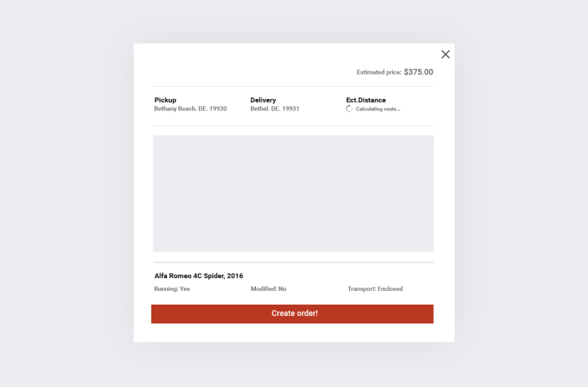Click the gray map placeholder area

coord(293,193)
